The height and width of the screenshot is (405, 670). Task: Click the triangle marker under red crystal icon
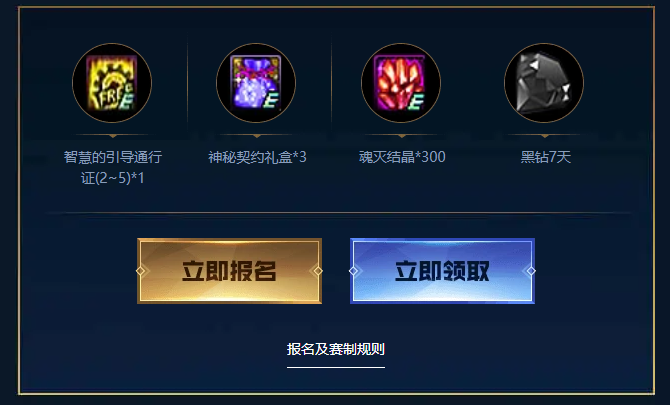[402, 136]
